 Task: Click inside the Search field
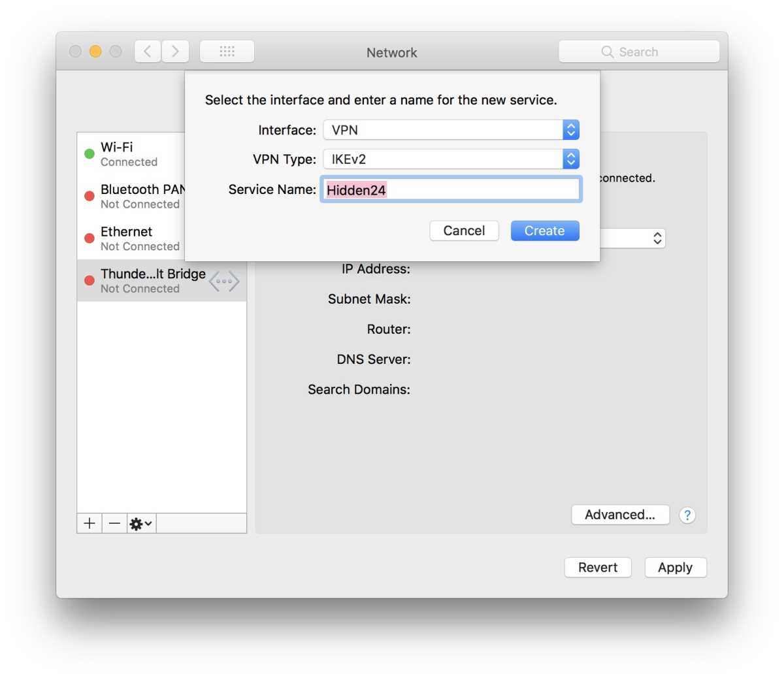click(x=638, y=51)
